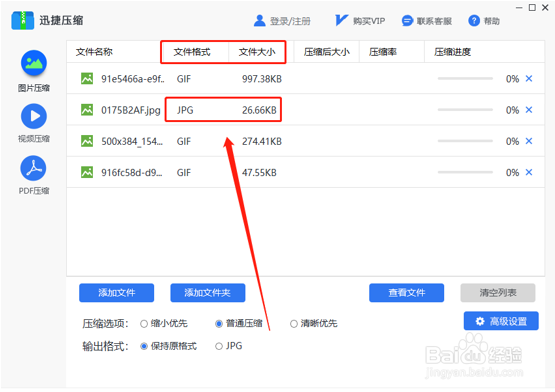Click the 274.41KB size cell
Image resolution: width=555 pixels, height=392 pixels.
point(262,141)
